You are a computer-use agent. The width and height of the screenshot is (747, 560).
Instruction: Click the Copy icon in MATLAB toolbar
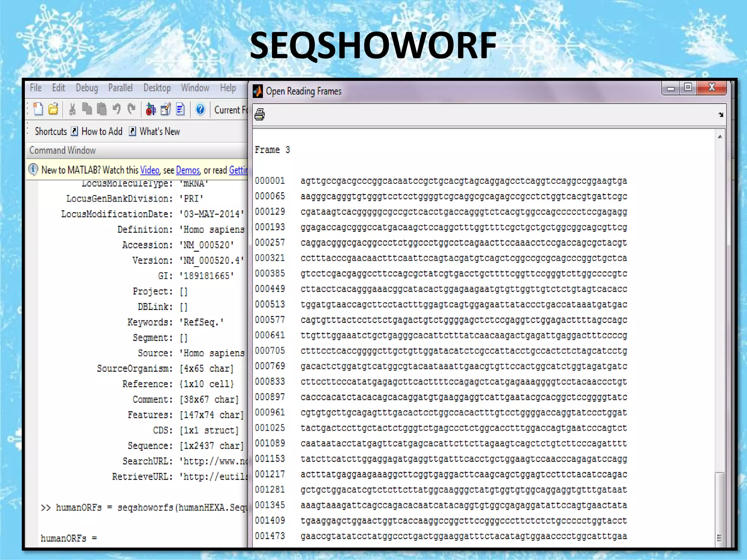coord(87,109)
